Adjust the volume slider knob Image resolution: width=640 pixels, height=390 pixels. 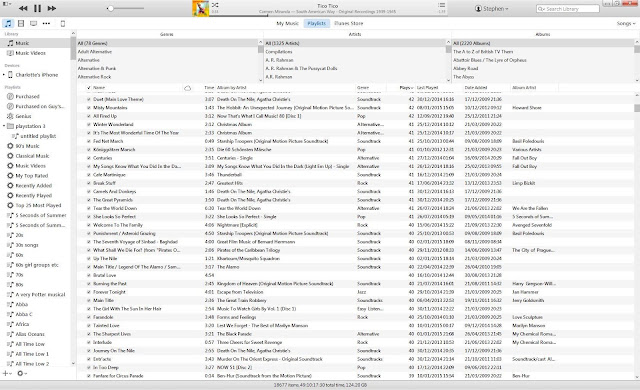click(x=110, y=8)
